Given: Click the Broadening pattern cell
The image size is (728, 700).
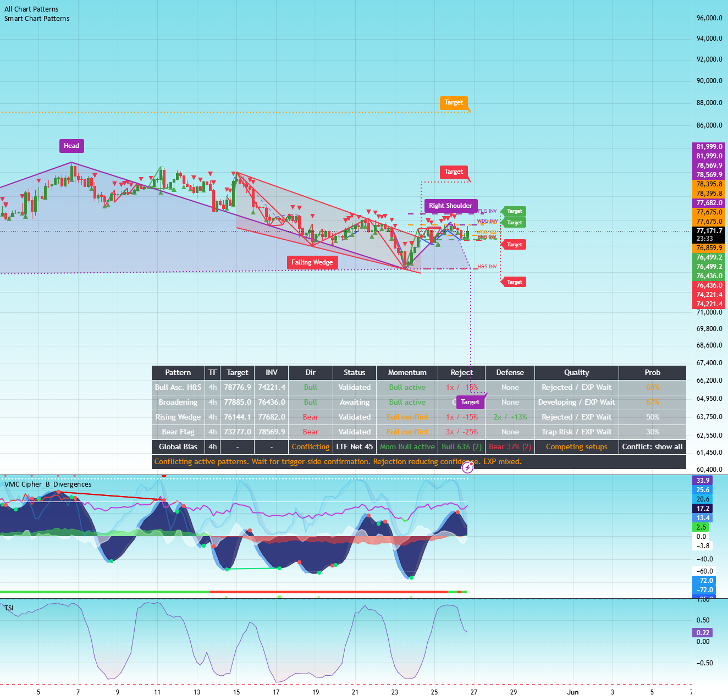Looking at the screenshot, I should point(178,402).
